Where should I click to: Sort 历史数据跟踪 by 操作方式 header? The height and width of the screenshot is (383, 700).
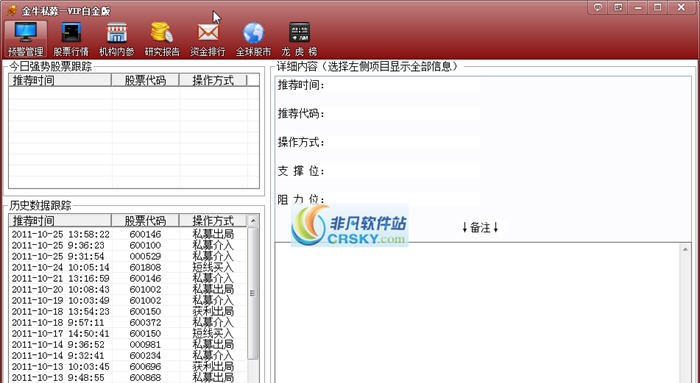pyautogui.click(x=213, y=221)
